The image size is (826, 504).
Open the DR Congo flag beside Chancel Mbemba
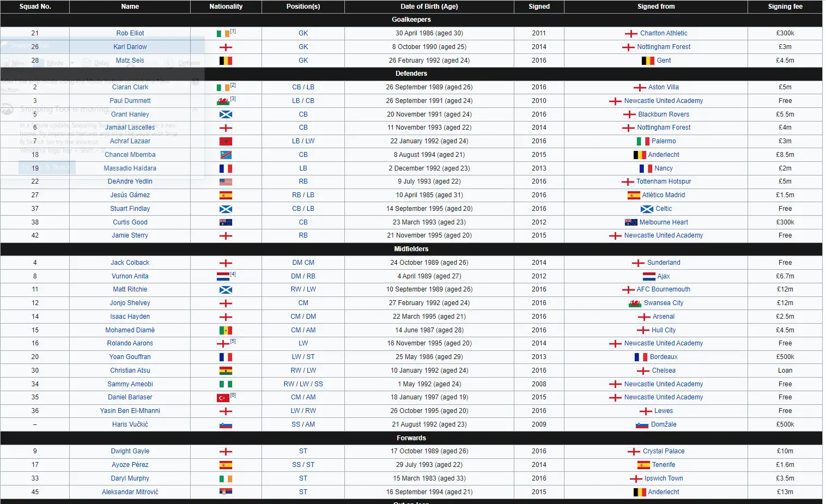pyautogui.click(x=226, y=155)
